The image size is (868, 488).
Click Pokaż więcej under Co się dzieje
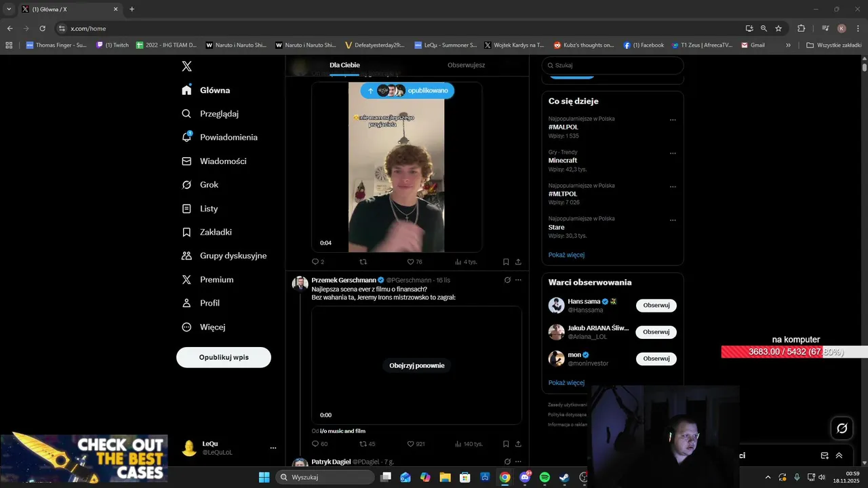point(566,255)
